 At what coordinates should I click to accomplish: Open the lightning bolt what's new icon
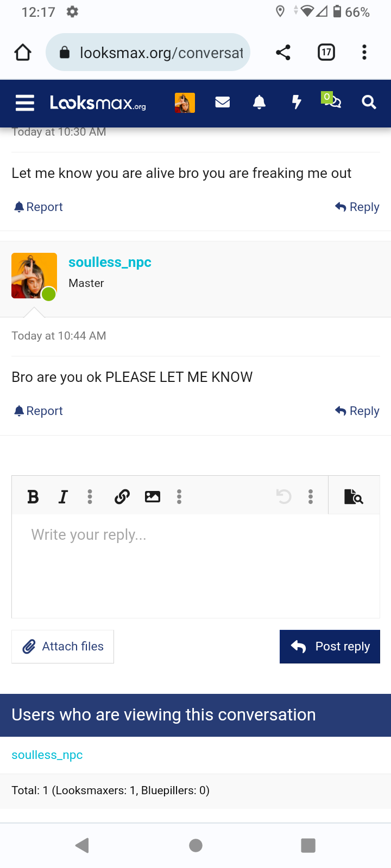tap(297, 102)
